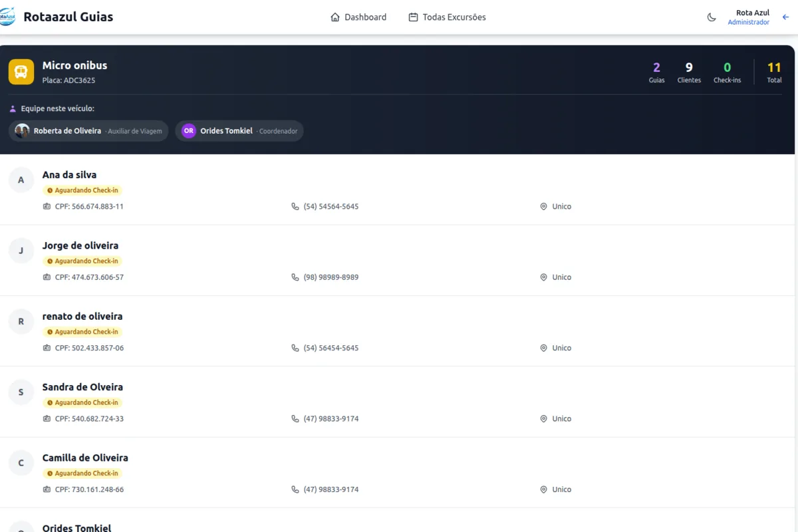Click the phone icon next to (54) 56454-5645

coord(295,348)
